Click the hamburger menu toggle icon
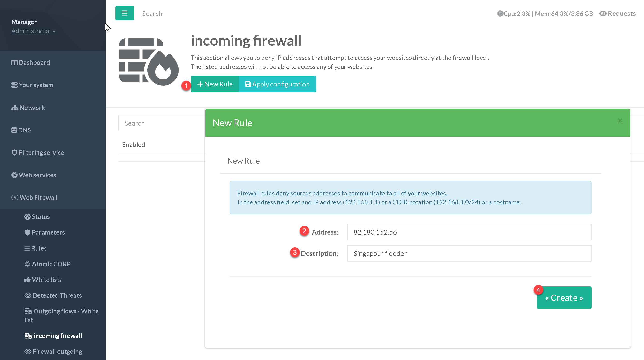This screenshot has height=360, width=644. point(125,13)
